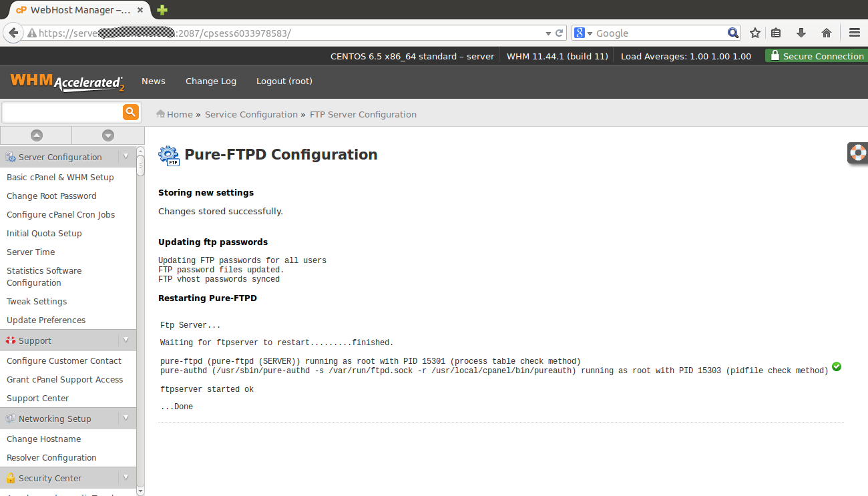This screenshot has height=496, width=868.
Task: Click the Pure-FTPD Configuration gear icon
Action: click(x=169, y=155)
